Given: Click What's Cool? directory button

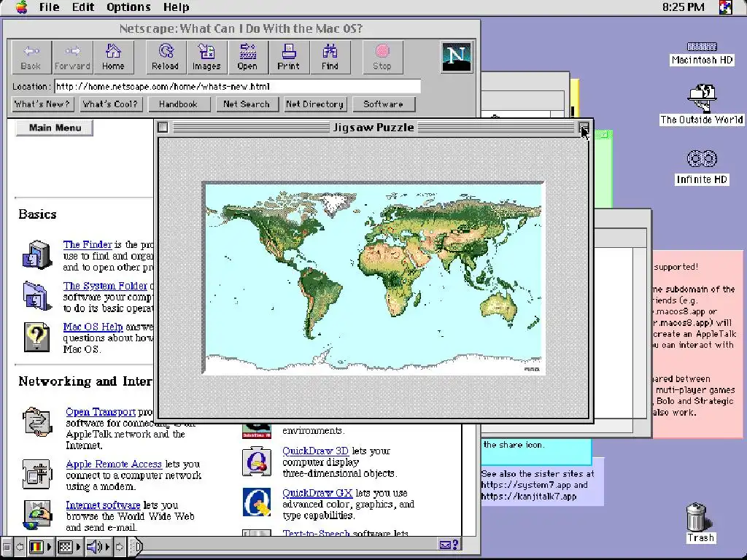Looking at the screenshot, I should pyautogui.click(x=111, y=104).
